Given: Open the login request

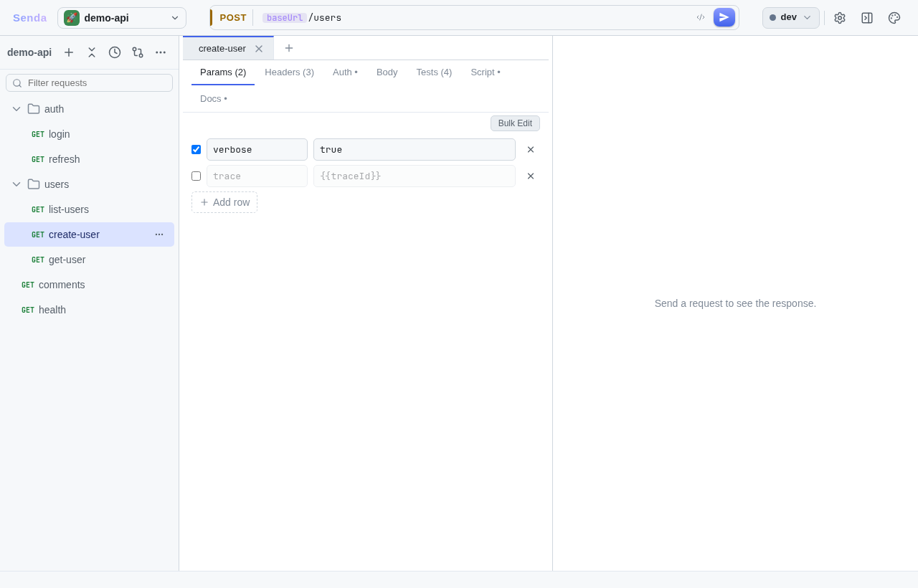Looking at the screenshot, I should coord(90,134).
